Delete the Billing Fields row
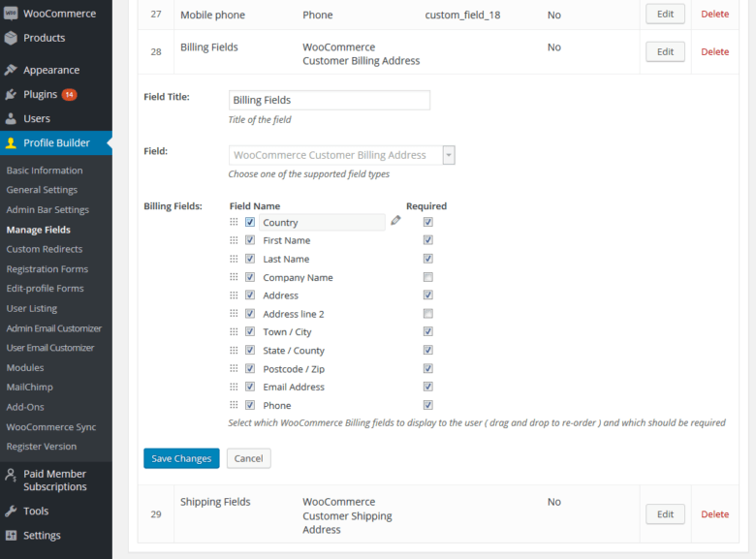 (x=714, y=51)
